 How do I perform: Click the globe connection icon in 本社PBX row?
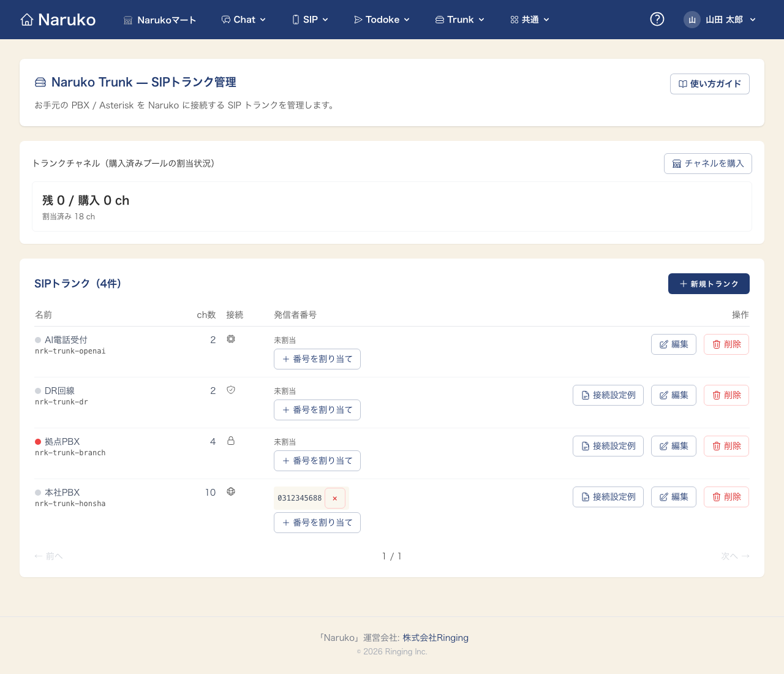pyautogui.click(x=231, y=491)
